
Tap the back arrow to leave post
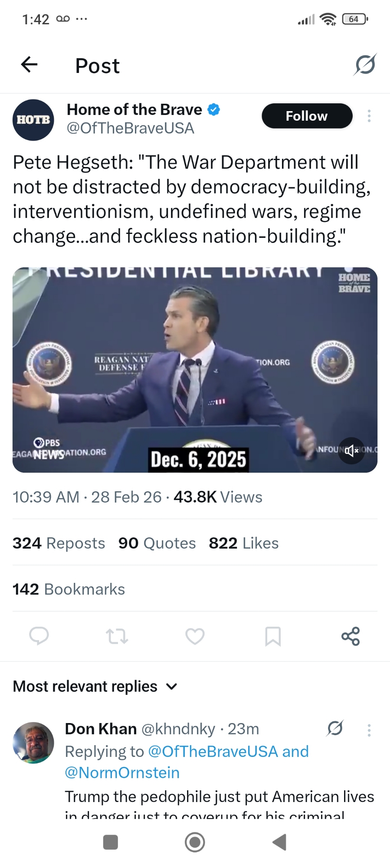(x=29, y=65)
